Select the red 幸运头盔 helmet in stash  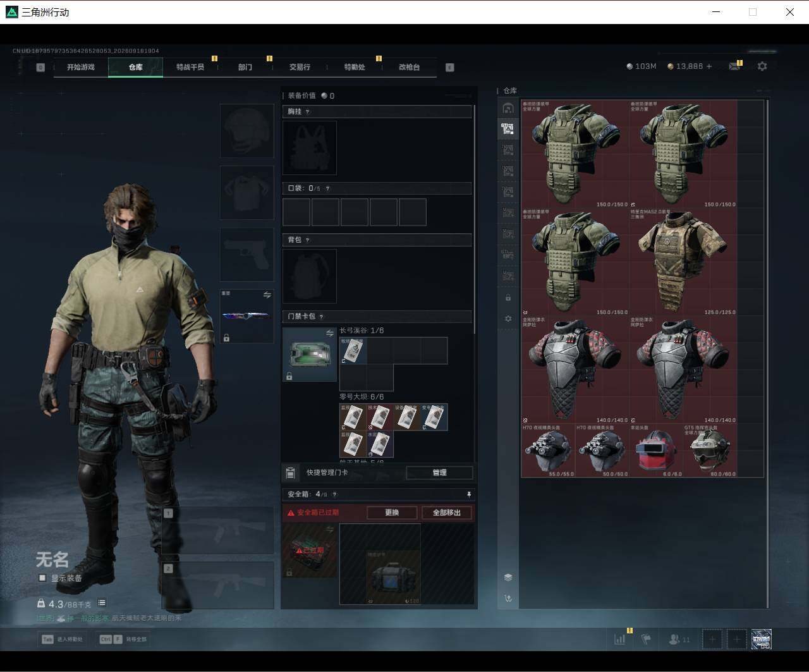(656, 451)
